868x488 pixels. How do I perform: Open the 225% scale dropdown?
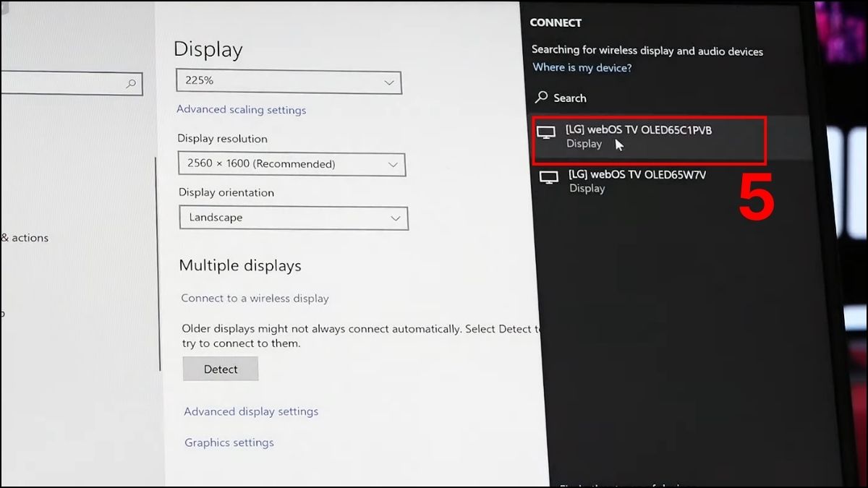tap(289, 82)
